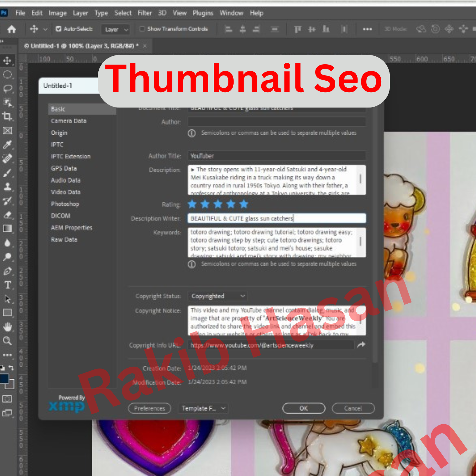
Task: Click the OK button
Action: click(304, 408)
